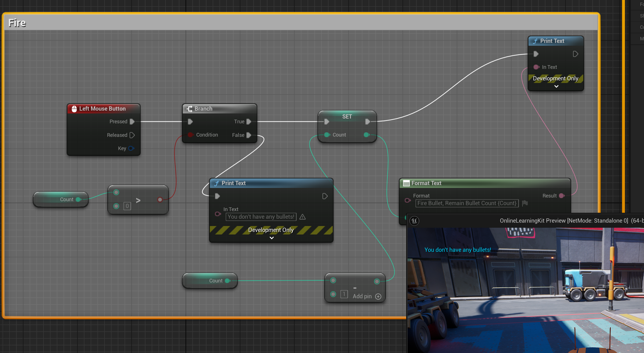Image resolution: width=644 pixels, height=353 pixels.
Task: Expand the upper-right Print Text node chevron
Action: pos(556,86)
